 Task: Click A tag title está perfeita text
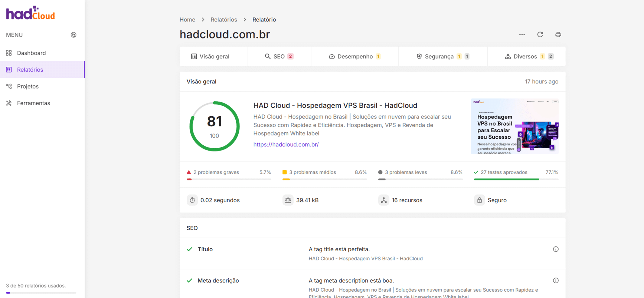339,249
